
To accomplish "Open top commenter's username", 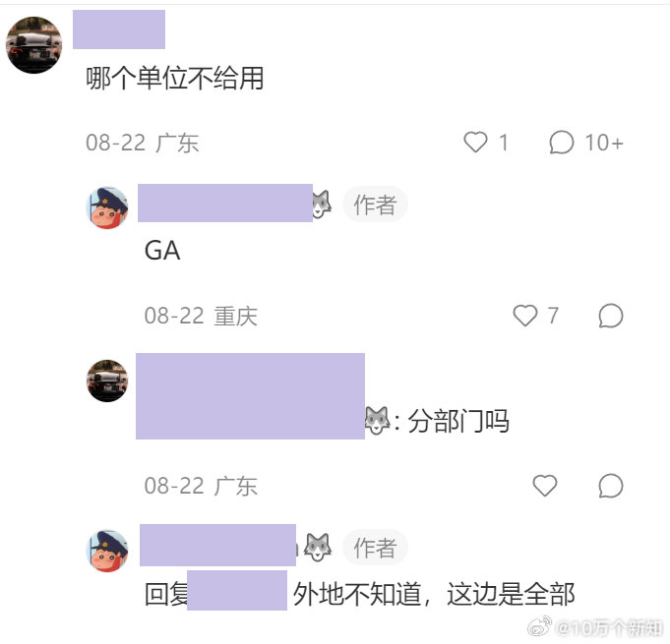I will [119, 29].
